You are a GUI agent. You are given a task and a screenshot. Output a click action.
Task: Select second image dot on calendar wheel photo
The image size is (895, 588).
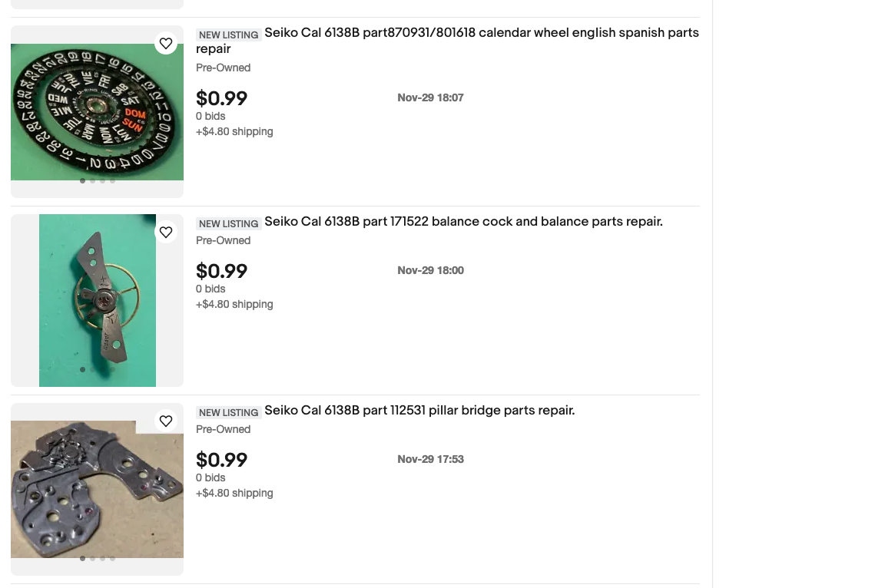pyautogui.click(x=92, y=181)
